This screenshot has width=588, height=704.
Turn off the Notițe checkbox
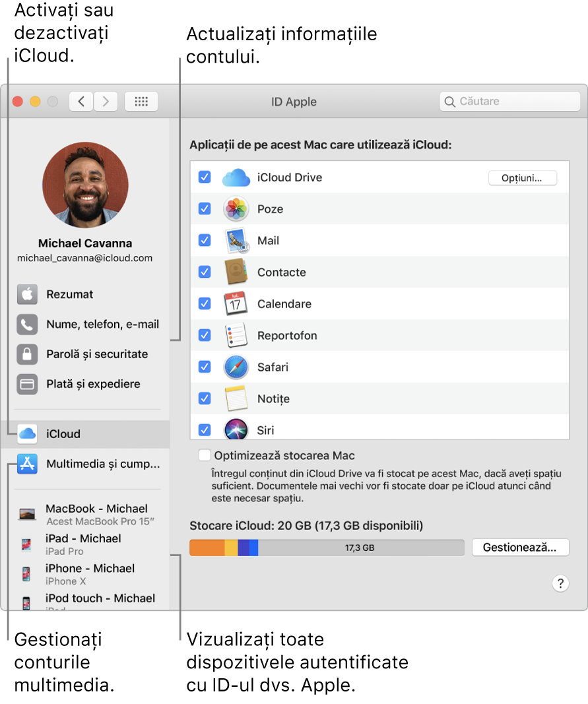click(x=205, y=399)
